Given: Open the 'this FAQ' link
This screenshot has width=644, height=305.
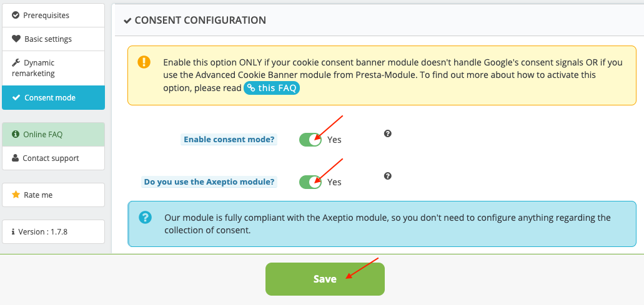Looking at the screenshot, I should (272, 88).
